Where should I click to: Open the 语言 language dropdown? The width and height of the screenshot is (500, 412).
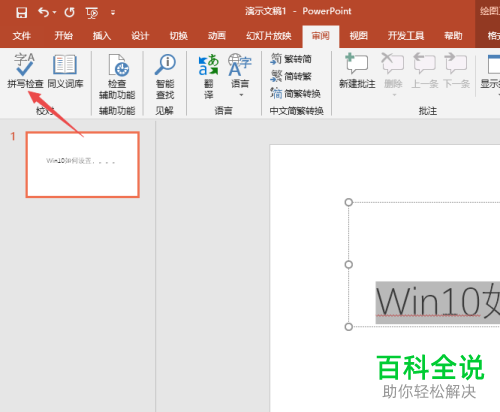[x=240, y=76]
